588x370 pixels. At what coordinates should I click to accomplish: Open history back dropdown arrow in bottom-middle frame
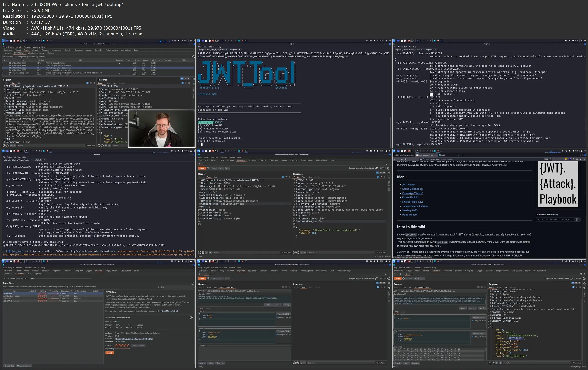click(x=223, y=278)
